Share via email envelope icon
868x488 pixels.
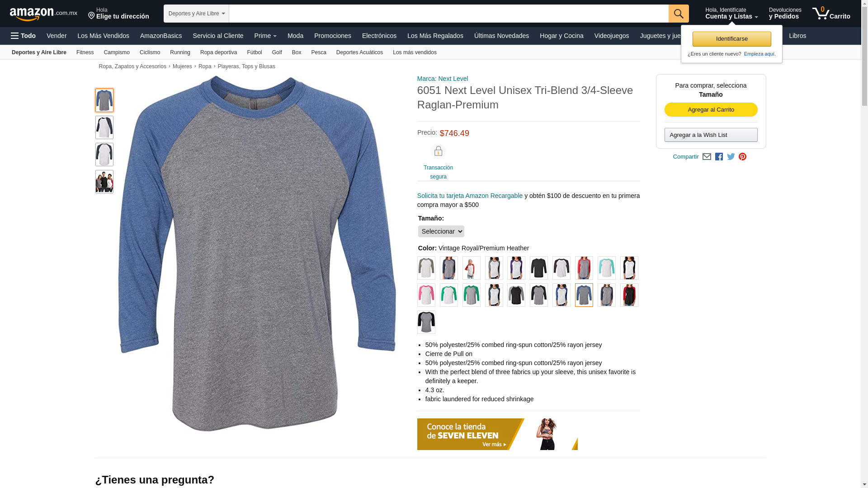(x=707, y=157)
